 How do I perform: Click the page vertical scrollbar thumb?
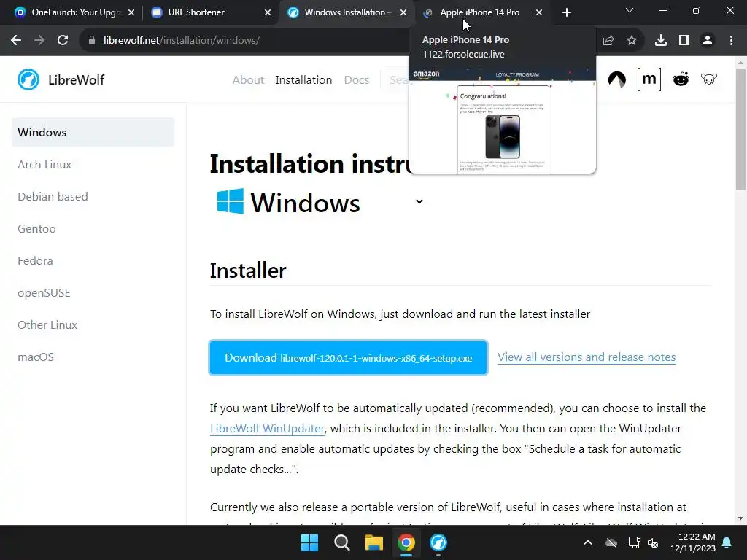point(740,128)
